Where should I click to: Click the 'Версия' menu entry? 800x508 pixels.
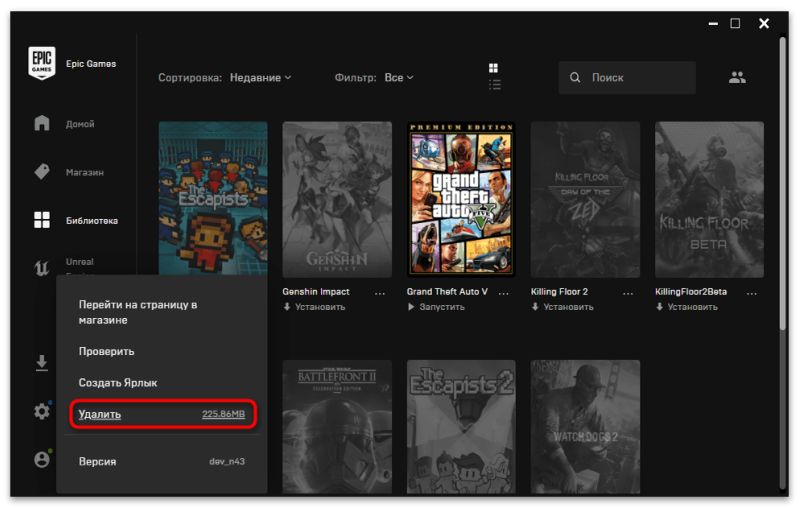(x=162, y=461)
